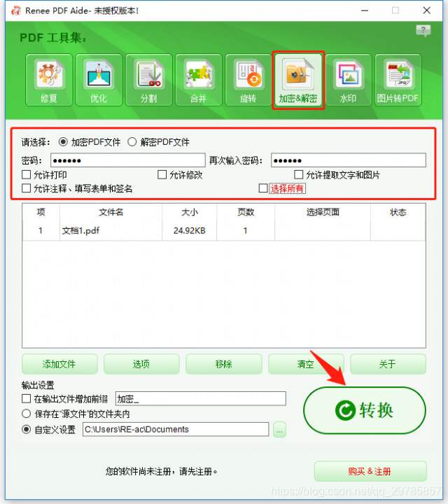Click the Renee PDF Aide title bar logo
Viewport: 448px width, 504px height.
pyautogui.click(x=16, y=10)
